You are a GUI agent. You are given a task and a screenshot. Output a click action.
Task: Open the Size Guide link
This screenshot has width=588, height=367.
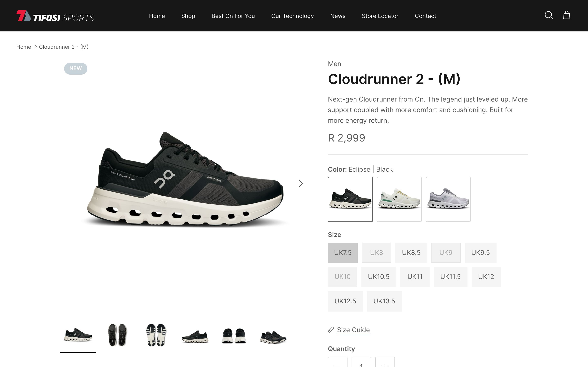click(x=353, y=330)
